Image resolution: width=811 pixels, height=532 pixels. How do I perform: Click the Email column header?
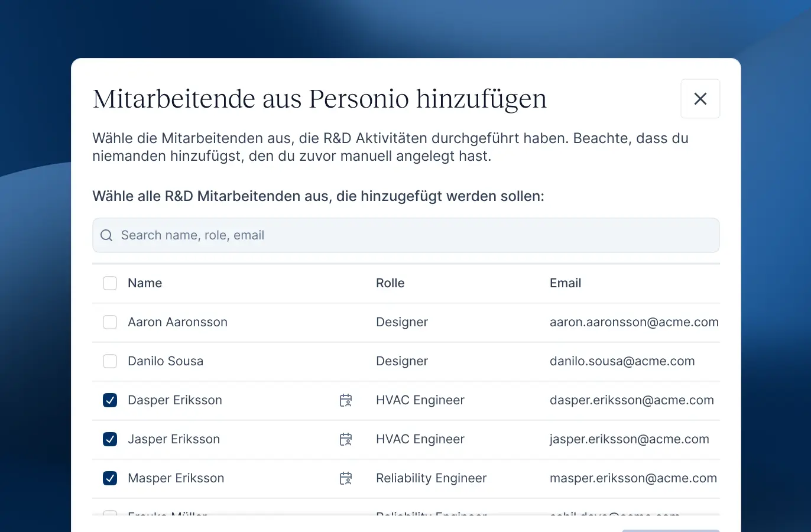(565, 283)
